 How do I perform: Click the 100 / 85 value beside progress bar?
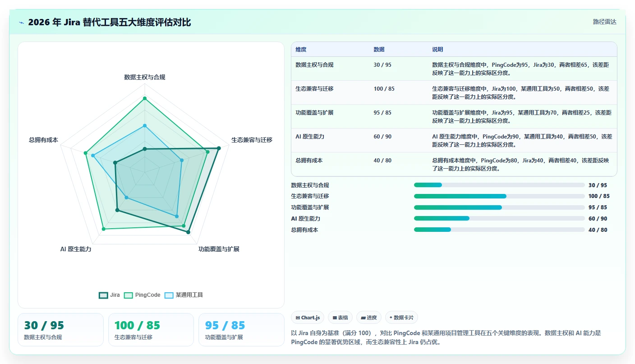pos(599,196)
